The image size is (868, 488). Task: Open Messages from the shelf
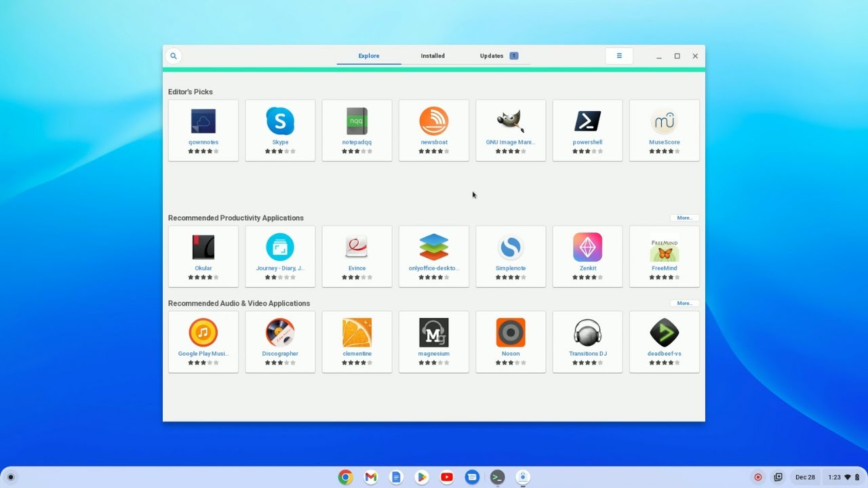click(x=472, y=477)
